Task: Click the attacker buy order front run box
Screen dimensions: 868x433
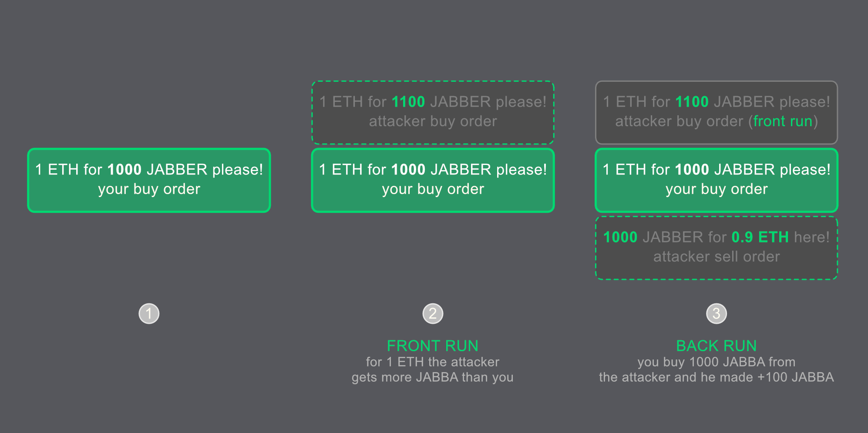Action: [x=717, y=112]
